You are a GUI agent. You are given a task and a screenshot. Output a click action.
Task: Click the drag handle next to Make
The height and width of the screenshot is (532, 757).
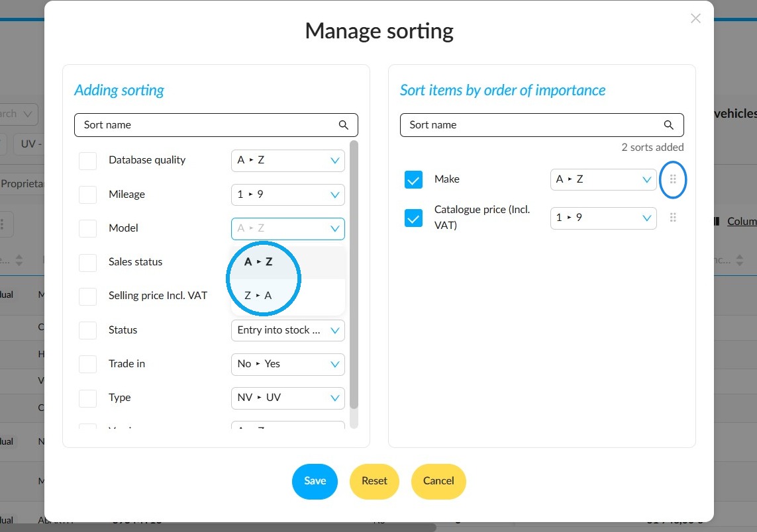click(x=672, y=179)
